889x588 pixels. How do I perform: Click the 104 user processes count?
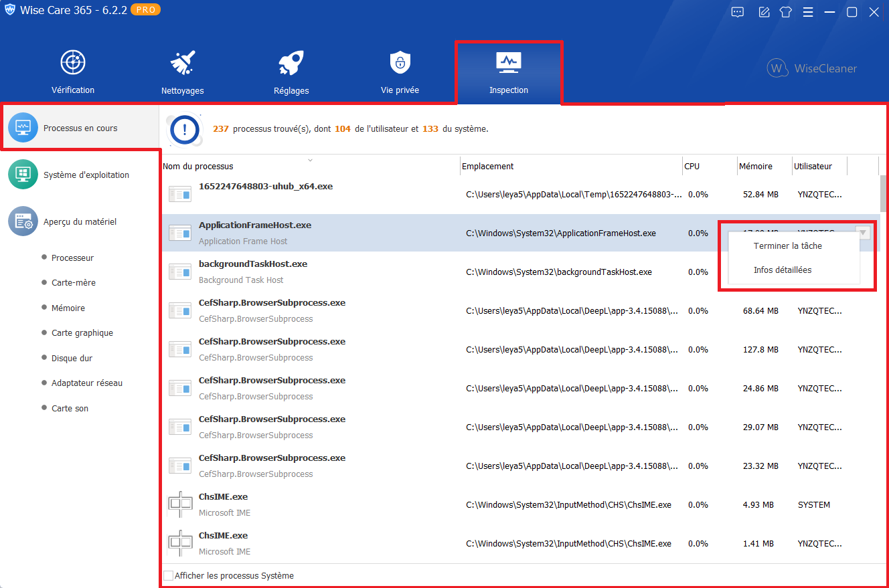point(343,128)
